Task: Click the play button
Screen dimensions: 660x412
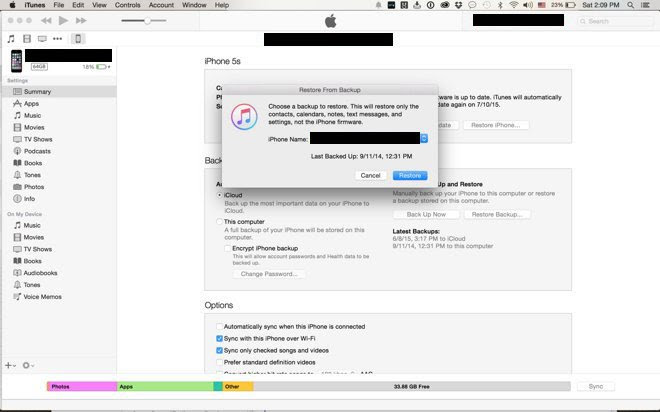Action: [63, 20]
